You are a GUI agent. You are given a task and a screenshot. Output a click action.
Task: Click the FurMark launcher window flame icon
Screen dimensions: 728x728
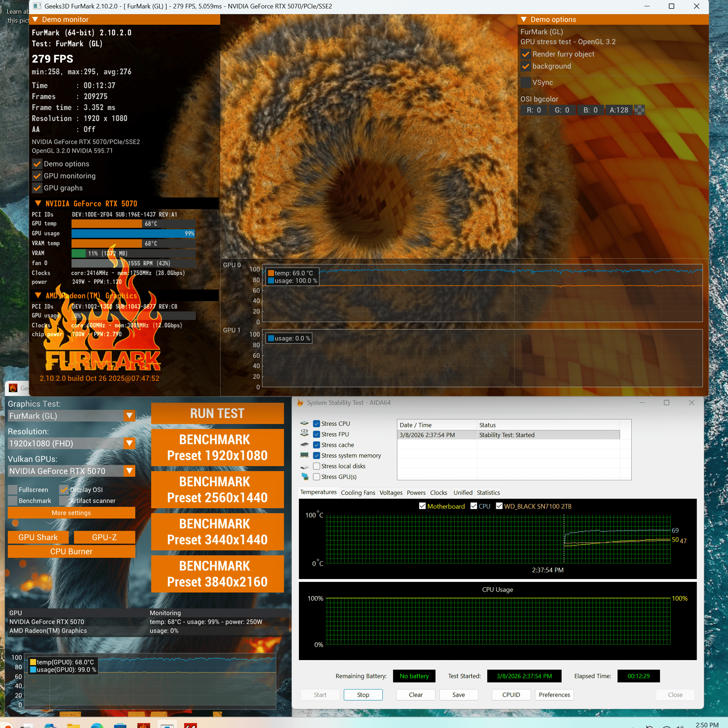click(13, 388)
